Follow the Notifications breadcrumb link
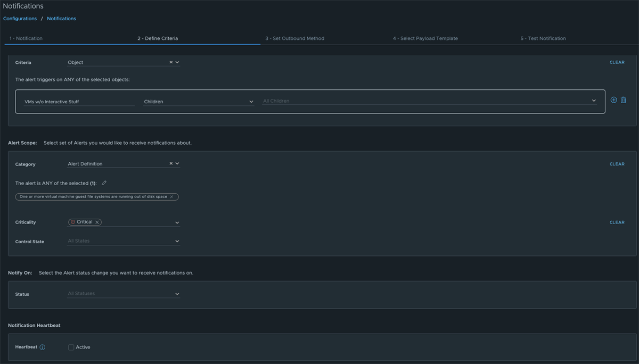This screenshot has width=639, height=364. point(61,19)
